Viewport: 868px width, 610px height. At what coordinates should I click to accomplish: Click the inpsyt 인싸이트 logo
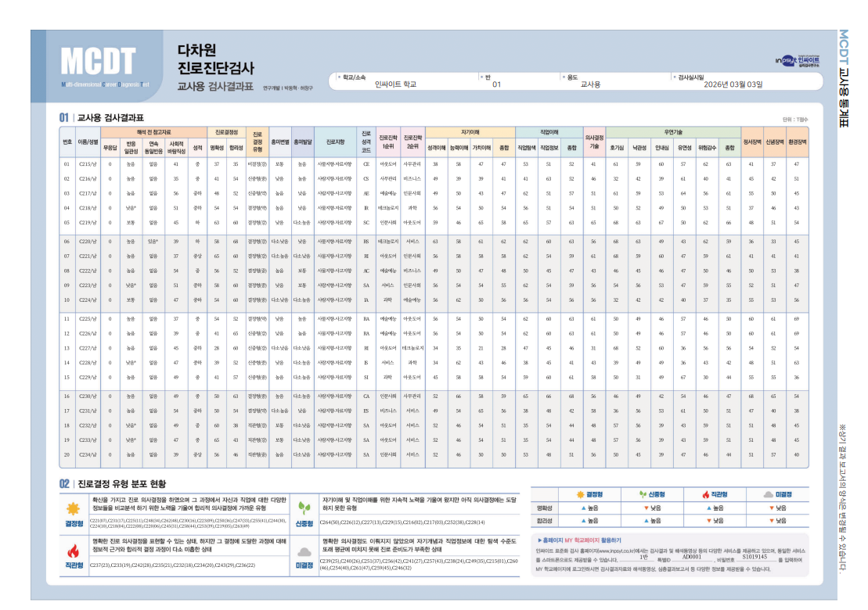pyautogui.click(x=797, y=61)
